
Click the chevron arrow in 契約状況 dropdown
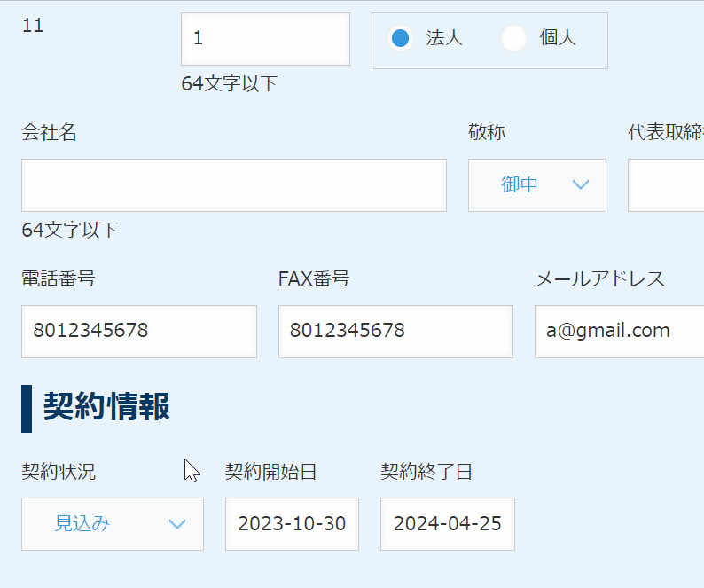[x=177, y=524]
